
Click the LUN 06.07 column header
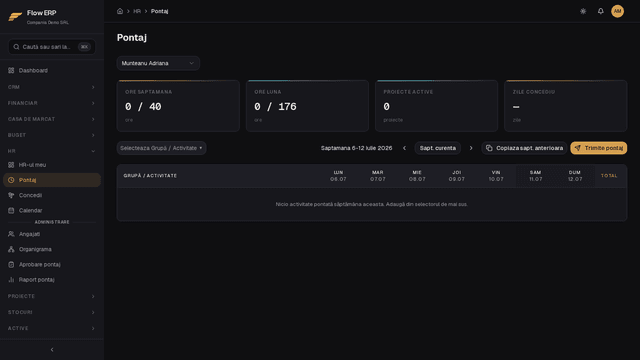click(x=338, y=176)
